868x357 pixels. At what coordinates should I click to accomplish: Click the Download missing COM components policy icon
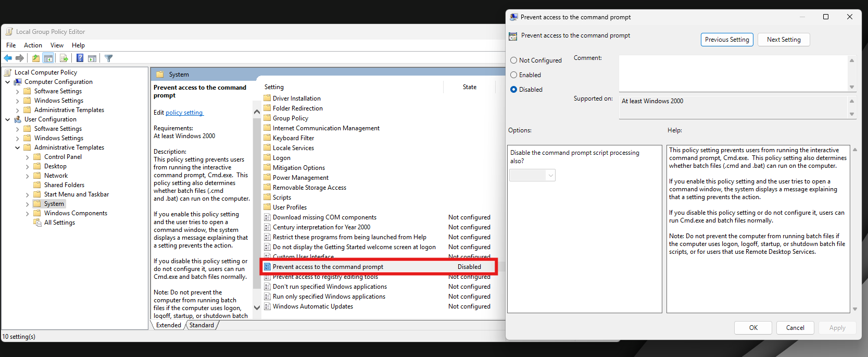(267, 217)
